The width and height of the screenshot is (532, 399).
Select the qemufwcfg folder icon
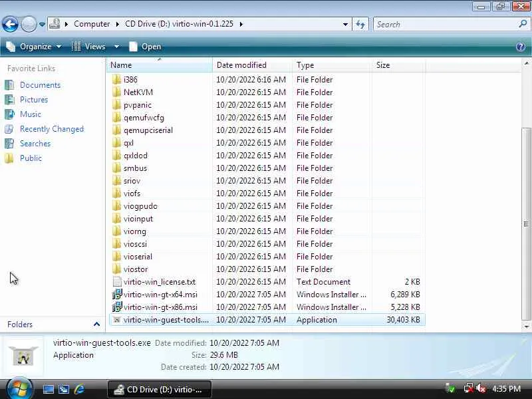pos(117,118)
